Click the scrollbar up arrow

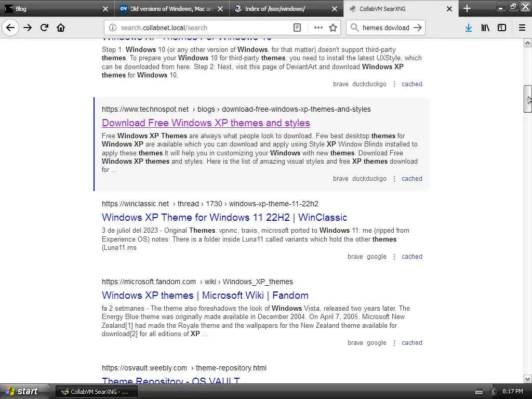click(528, 43)
